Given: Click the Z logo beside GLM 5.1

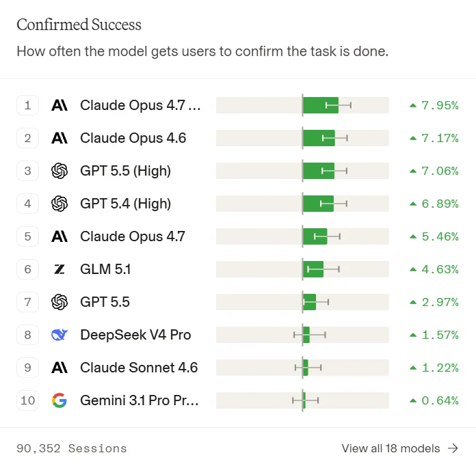Looking at the screenshot, I should pyautogui.click(x=59, y=269).
